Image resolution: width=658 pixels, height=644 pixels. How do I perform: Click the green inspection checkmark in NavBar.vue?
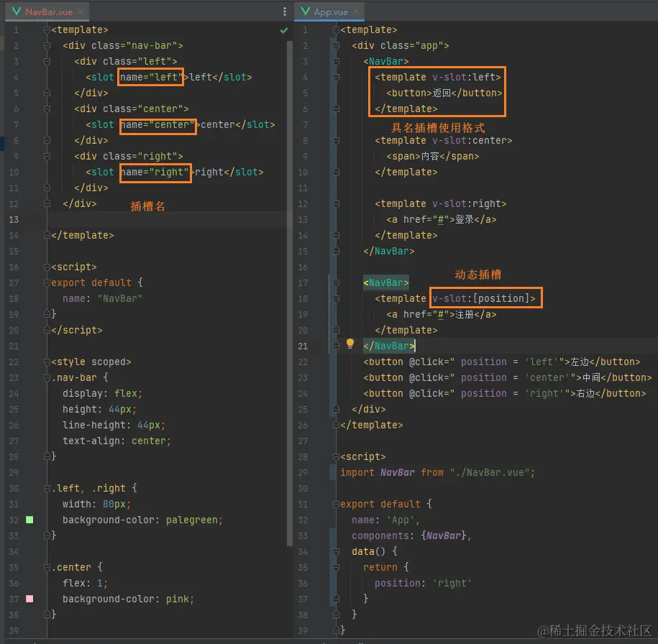pos(284,30)
